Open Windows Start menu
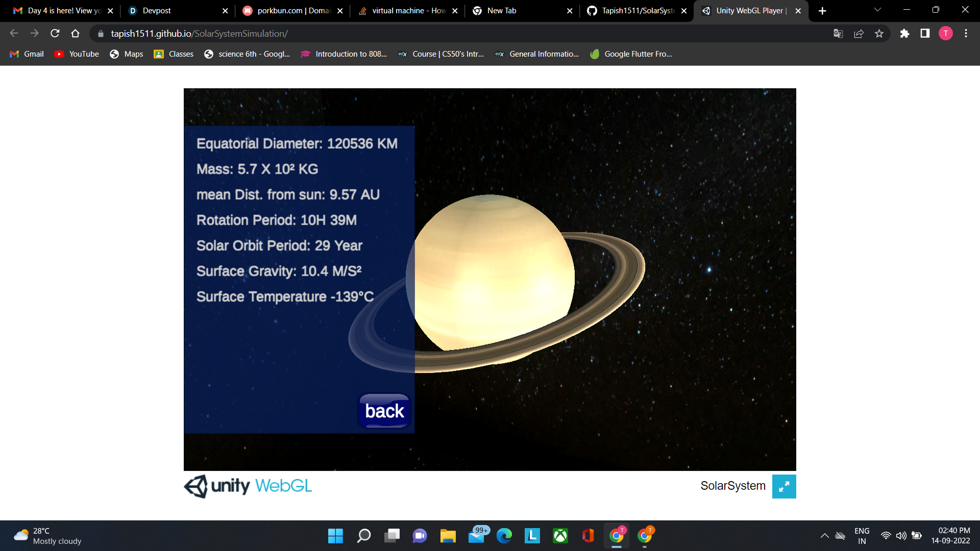The width and height of the screenshot is (980, 551). 335,536
